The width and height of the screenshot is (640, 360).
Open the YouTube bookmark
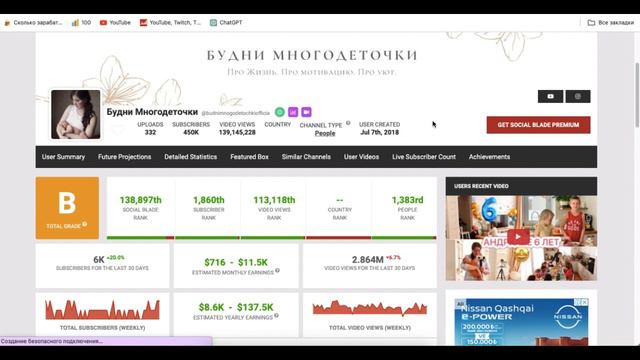(x=115, y=22)
